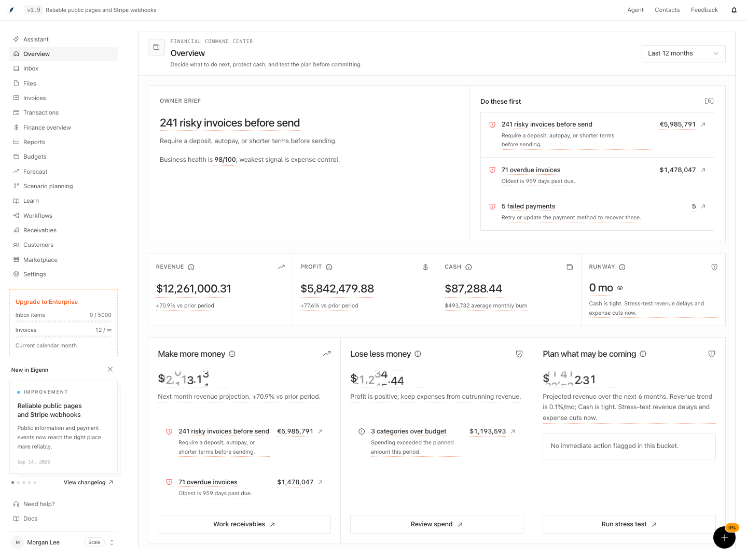
Task: Open Feedback from the top bar
Action: click(704, 10)
